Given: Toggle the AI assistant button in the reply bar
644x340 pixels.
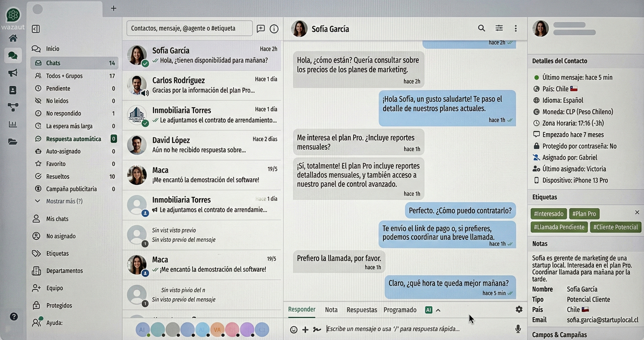Looking at the screenshot, I should coord(429,310).
